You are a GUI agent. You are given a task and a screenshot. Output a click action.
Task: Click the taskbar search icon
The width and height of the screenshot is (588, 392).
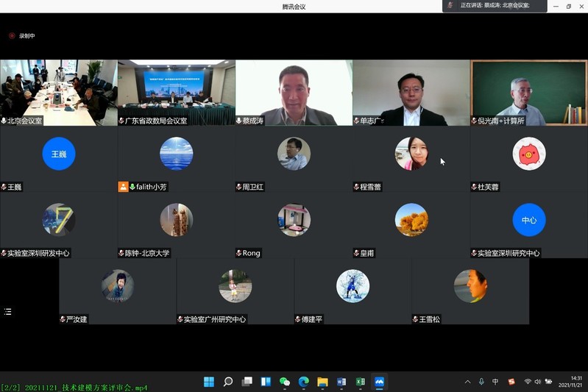(228, 382)
